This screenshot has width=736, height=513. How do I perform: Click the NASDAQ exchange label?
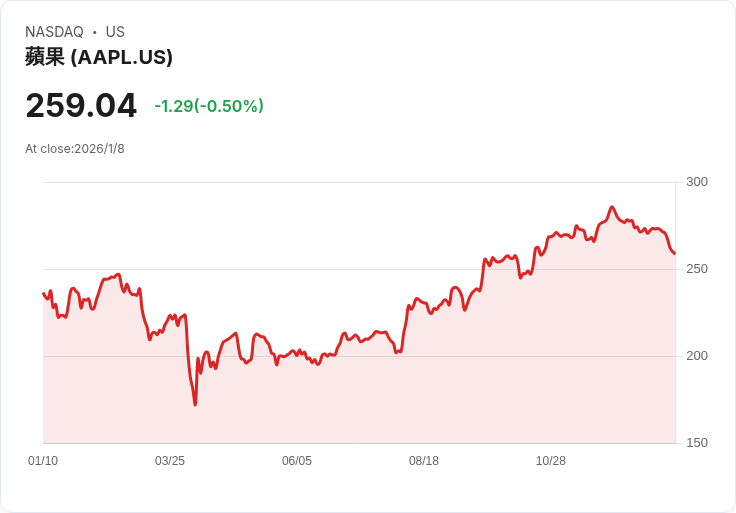54,32
